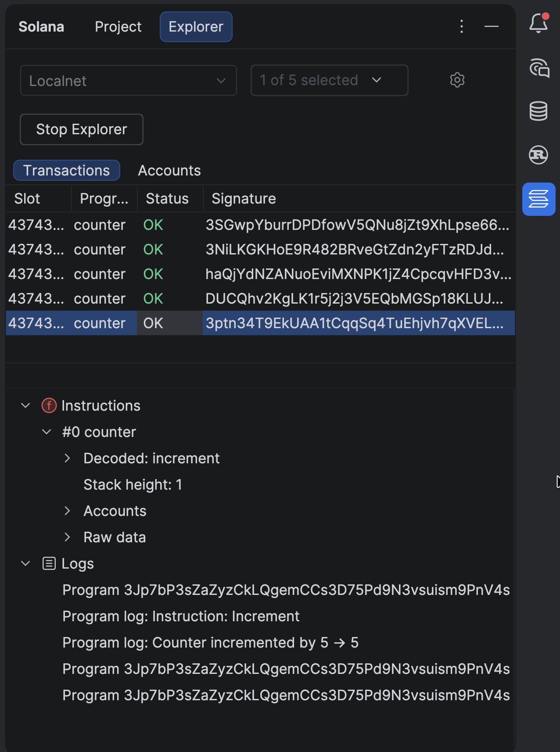
Task: Open the Database tool window icon
Action: click(x=538, y=111)
